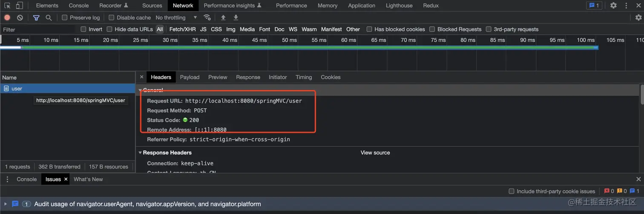Click the issues counter badge top right
This screenshot has width=644, height=214.
click(x=594, y=6)
